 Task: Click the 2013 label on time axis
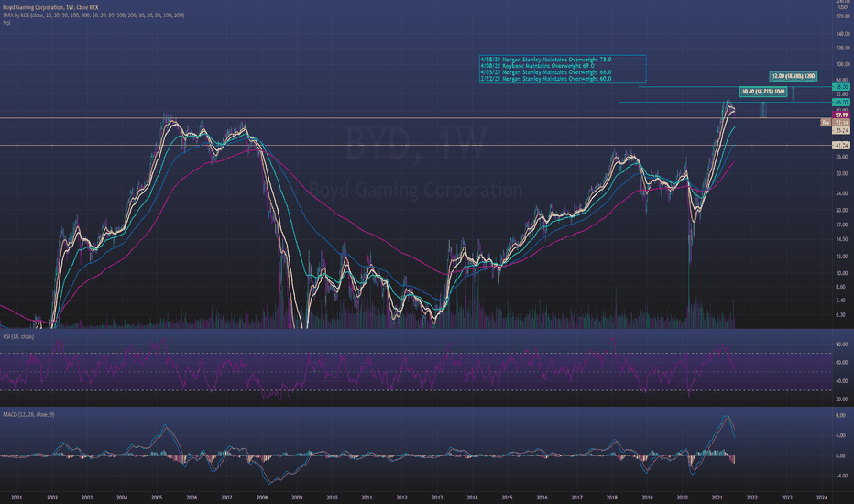[x=437, y=498]
